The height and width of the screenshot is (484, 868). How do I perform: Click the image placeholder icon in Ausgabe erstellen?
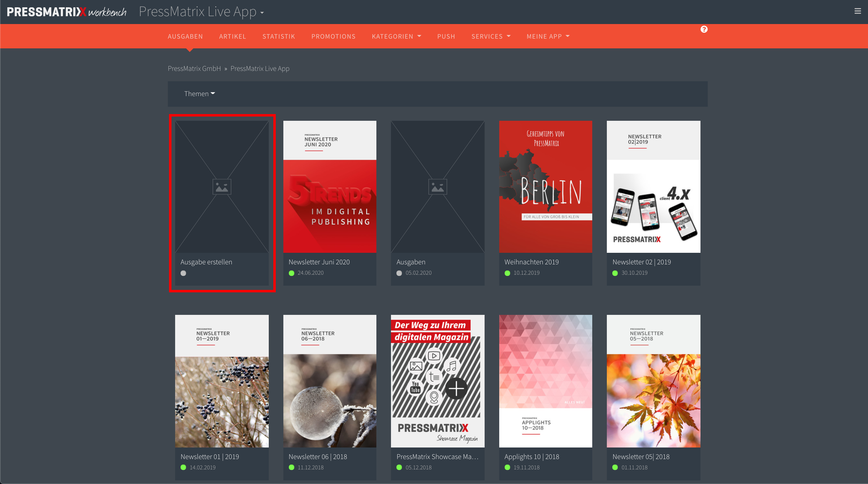coord(222,187)
